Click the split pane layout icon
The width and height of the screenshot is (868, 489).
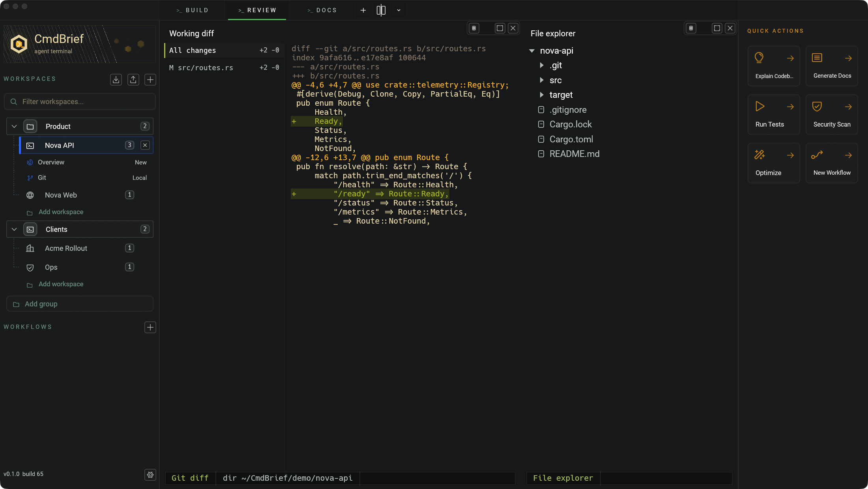(381, 10)
